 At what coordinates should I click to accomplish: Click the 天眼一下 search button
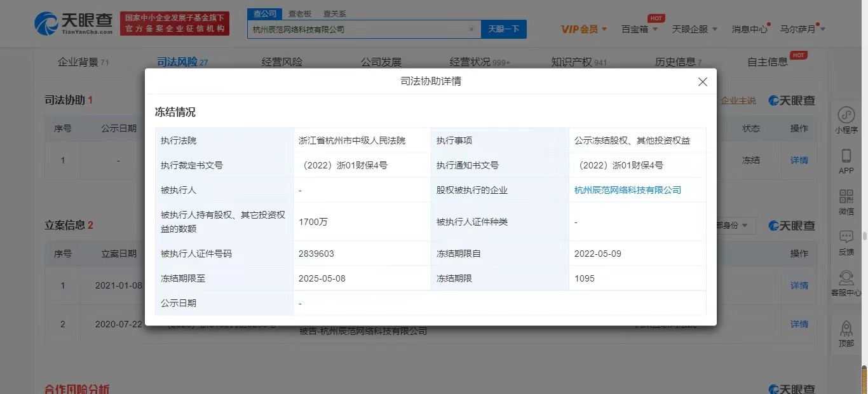[x=504, y=29]
